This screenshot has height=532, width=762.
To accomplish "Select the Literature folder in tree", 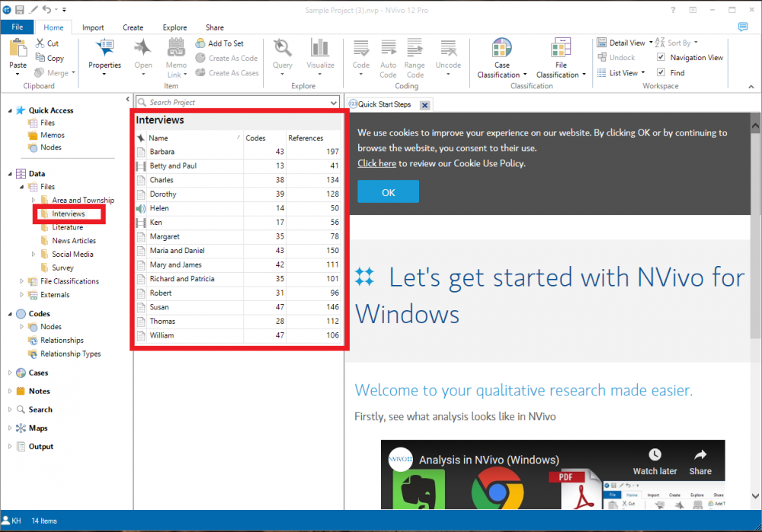I will [68, 227].
